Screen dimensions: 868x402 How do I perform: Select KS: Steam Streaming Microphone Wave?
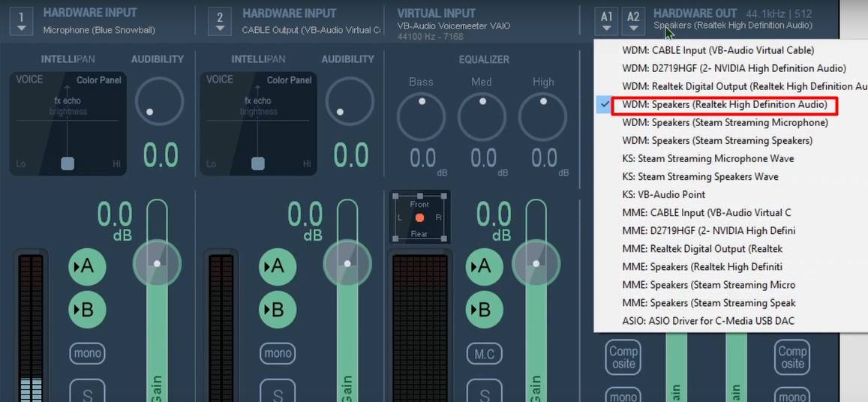[731, 158]
